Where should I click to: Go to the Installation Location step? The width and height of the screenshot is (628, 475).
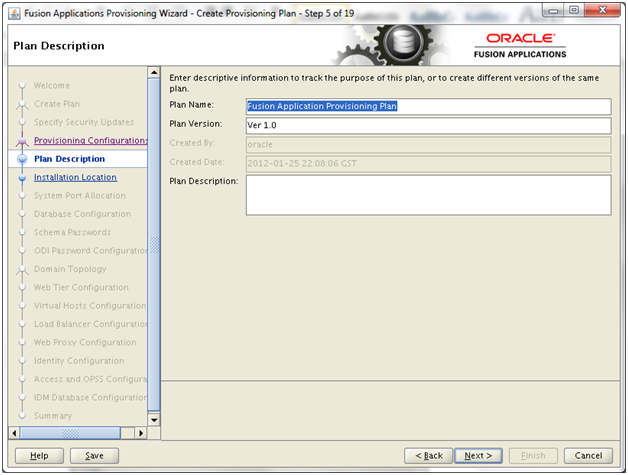point(75,177)
